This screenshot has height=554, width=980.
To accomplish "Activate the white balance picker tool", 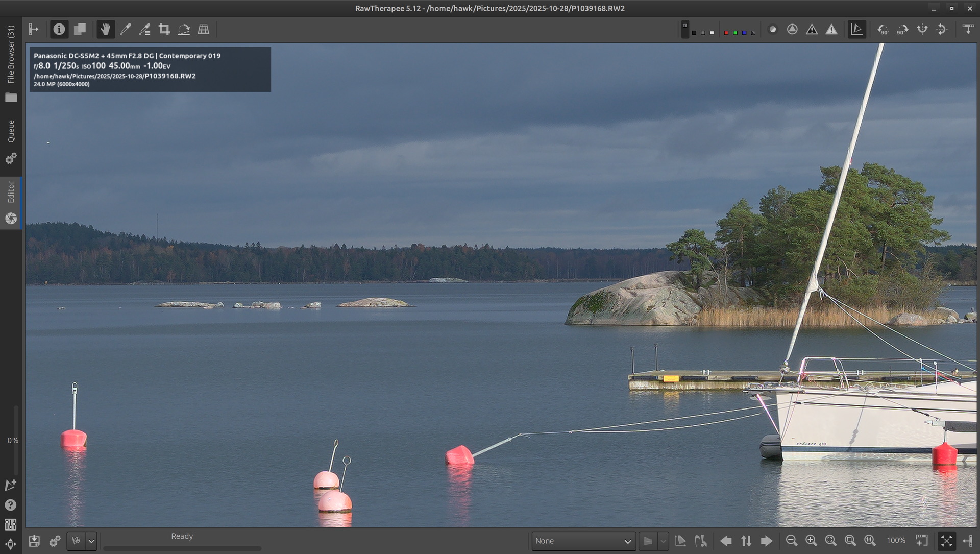I will coord(125,29).
